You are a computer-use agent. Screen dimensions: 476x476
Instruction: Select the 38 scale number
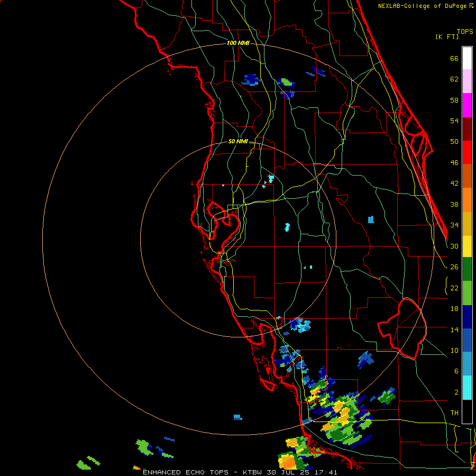coord(454,205)
